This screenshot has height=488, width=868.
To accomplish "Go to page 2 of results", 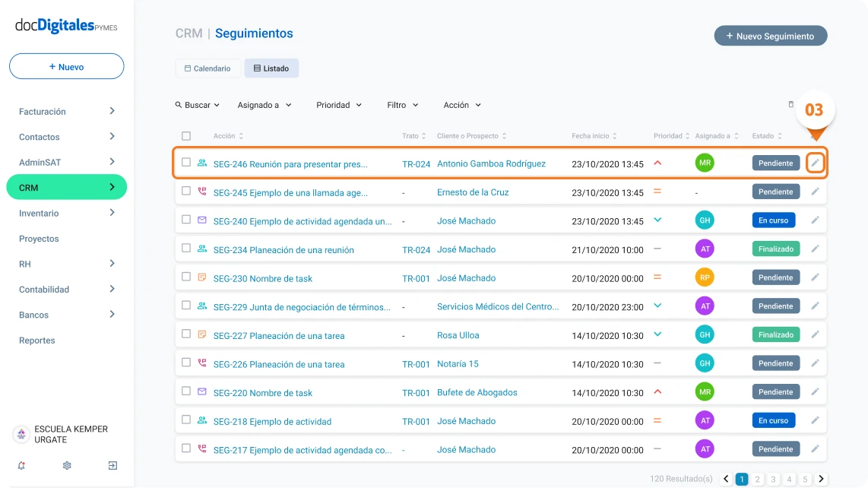I will point(757,479).
